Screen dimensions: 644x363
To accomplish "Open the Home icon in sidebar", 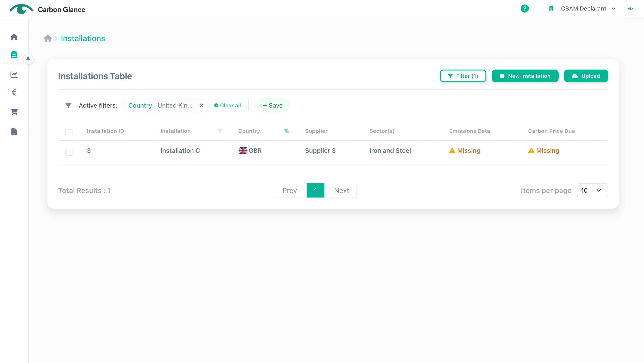I will click(x=14, y=37).
